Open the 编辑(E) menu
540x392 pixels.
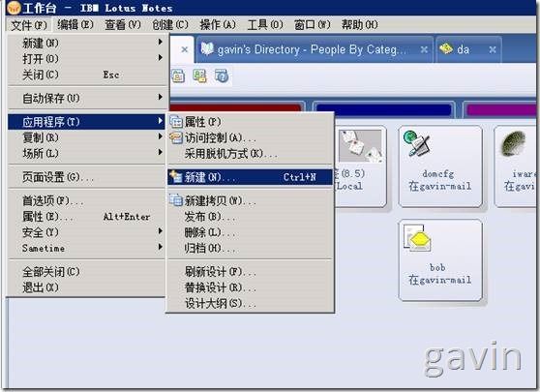click(x=75, y=25)
